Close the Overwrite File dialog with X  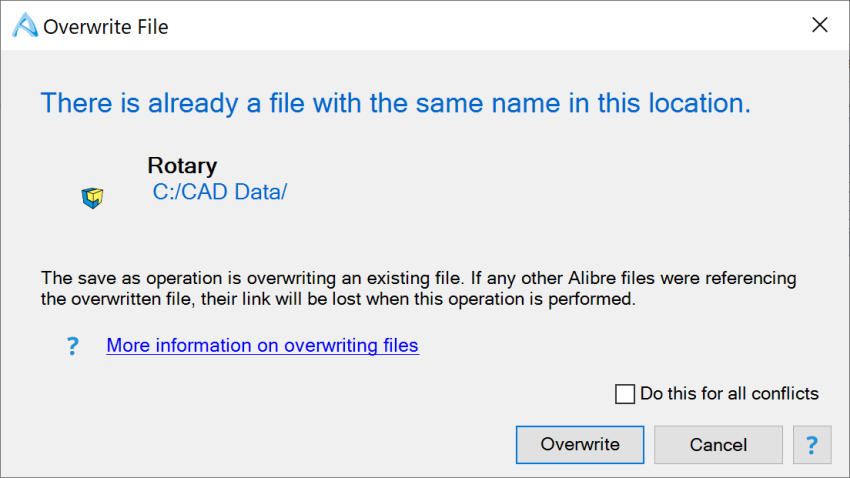click(820, 25)
